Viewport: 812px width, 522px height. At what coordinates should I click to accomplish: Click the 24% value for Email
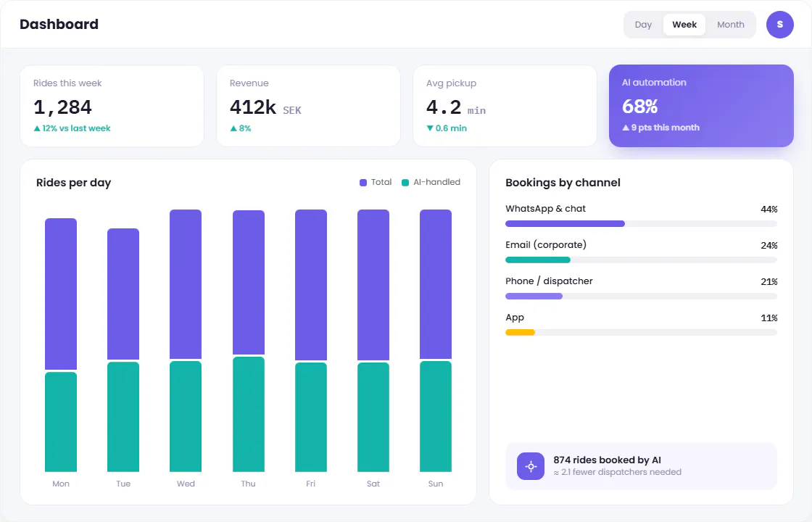pyautogui.click(x=769, y=246)
